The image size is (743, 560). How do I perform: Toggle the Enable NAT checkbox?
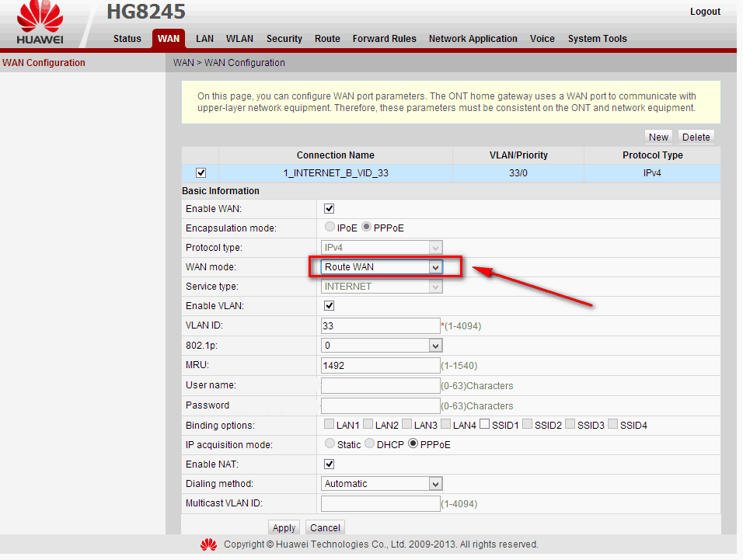pyautogui.click(x=329, y=464)
